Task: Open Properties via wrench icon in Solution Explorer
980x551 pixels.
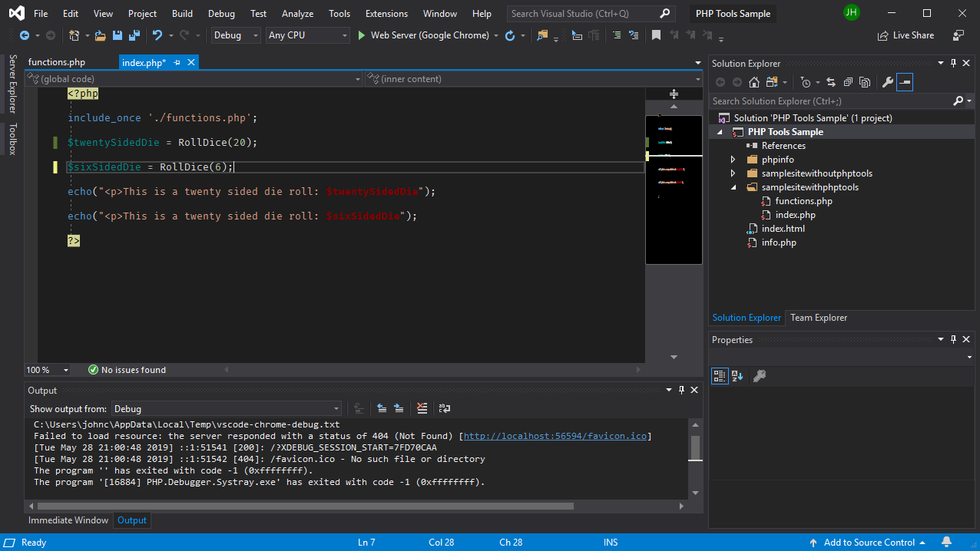Action: [x=887, y=82]
